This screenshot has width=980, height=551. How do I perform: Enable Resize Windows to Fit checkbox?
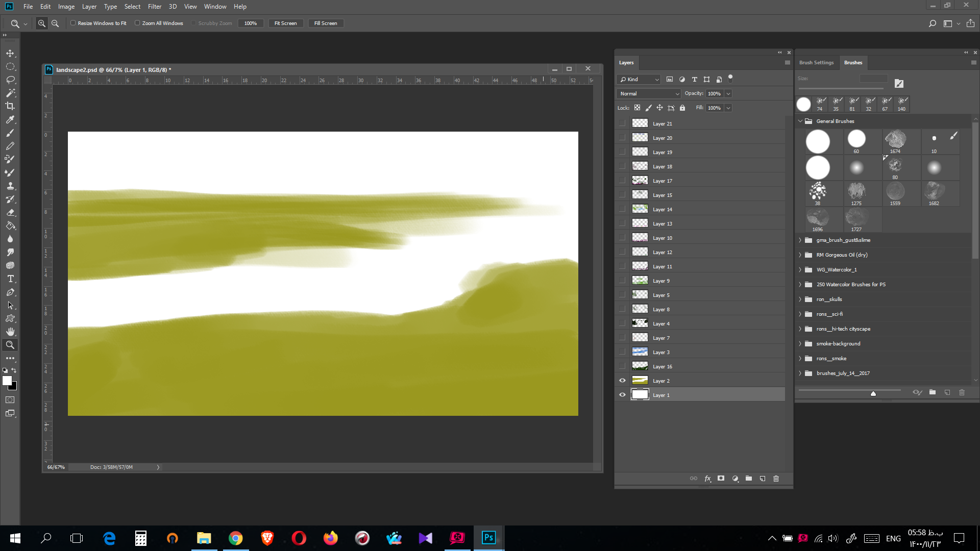(73, 23)
